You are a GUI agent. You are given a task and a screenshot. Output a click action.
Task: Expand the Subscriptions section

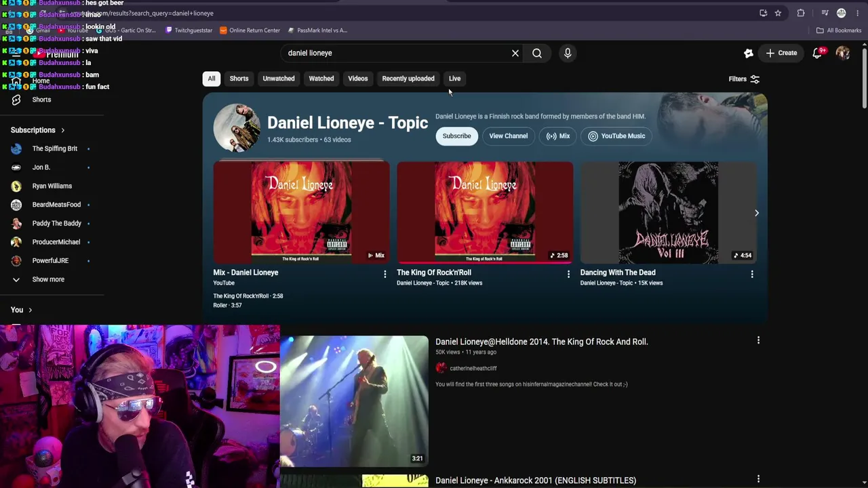pyautogui.click(x=38, y=130)
